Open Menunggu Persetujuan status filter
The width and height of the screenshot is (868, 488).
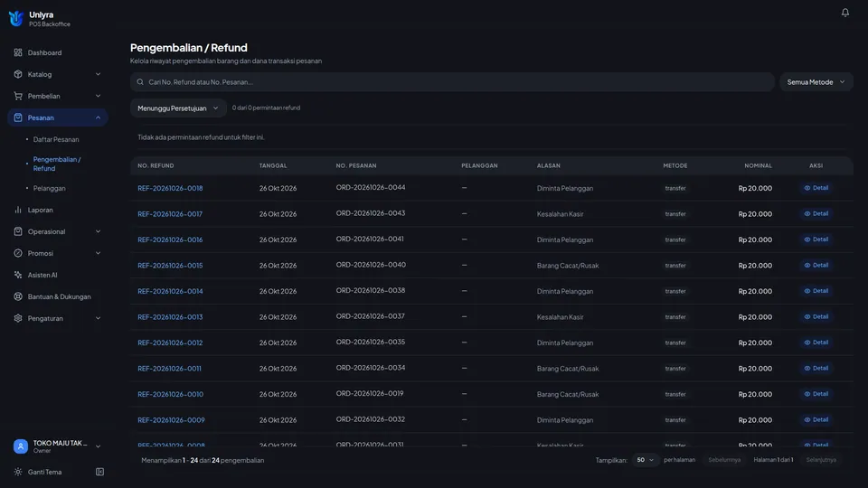tap(178, 108)
